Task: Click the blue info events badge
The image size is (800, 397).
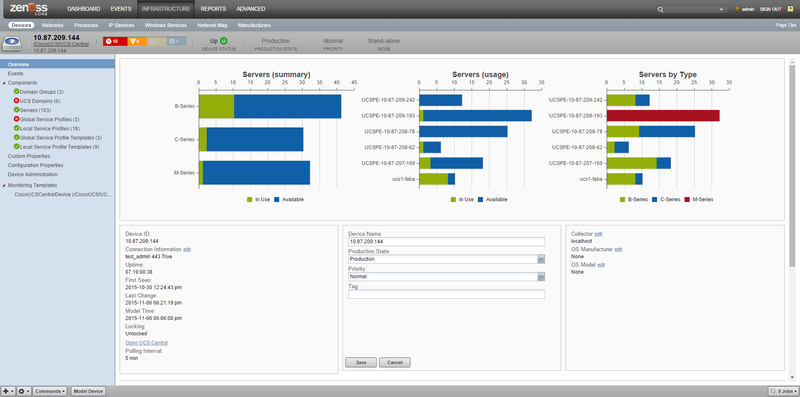Action: tap(177, 41)
